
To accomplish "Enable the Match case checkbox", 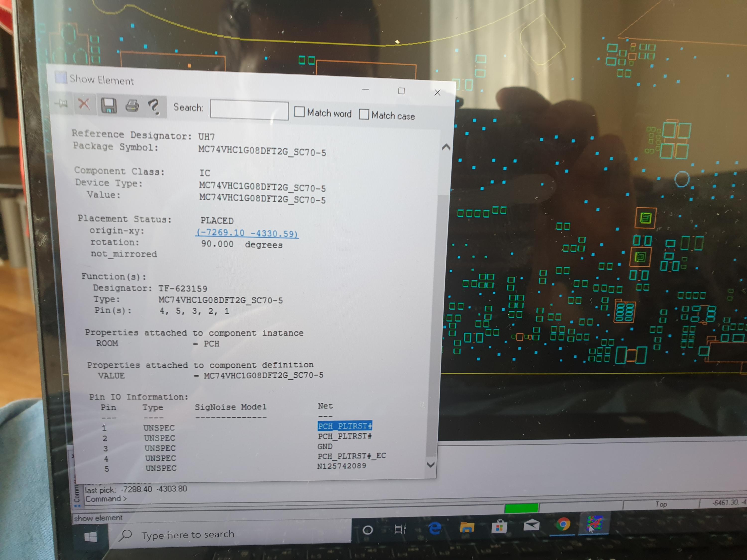I will (x=364, y=114).
